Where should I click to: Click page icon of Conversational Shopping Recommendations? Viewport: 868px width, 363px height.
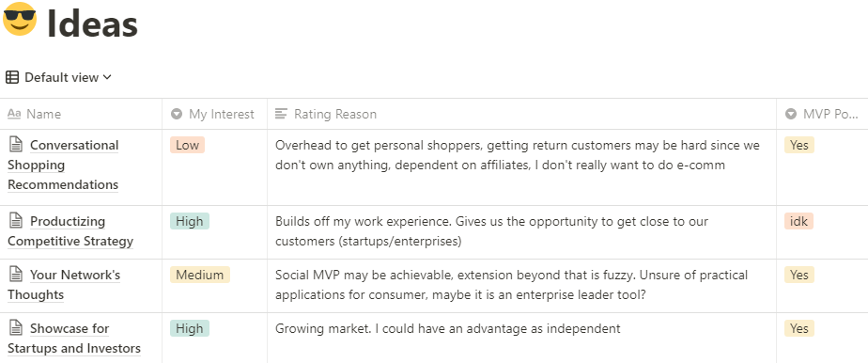point(16,145)
